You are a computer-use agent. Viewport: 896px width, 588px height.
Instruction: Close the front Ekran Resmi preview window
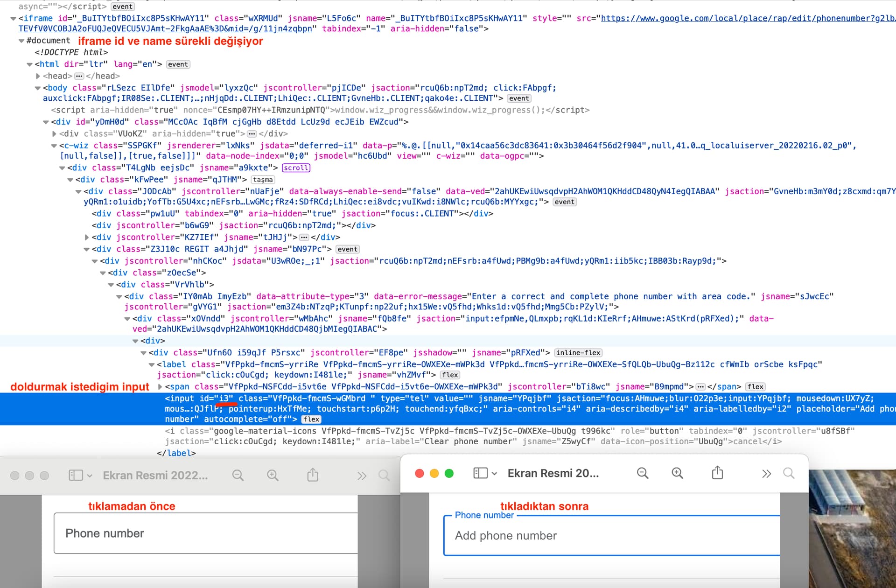click(419, 474)
